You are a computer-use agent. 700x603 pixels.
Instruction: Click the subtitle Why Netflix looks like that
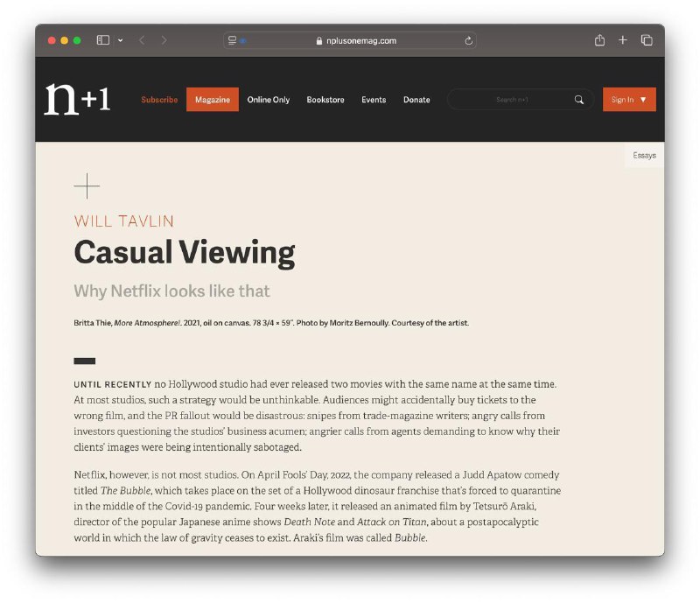[171, 291]
